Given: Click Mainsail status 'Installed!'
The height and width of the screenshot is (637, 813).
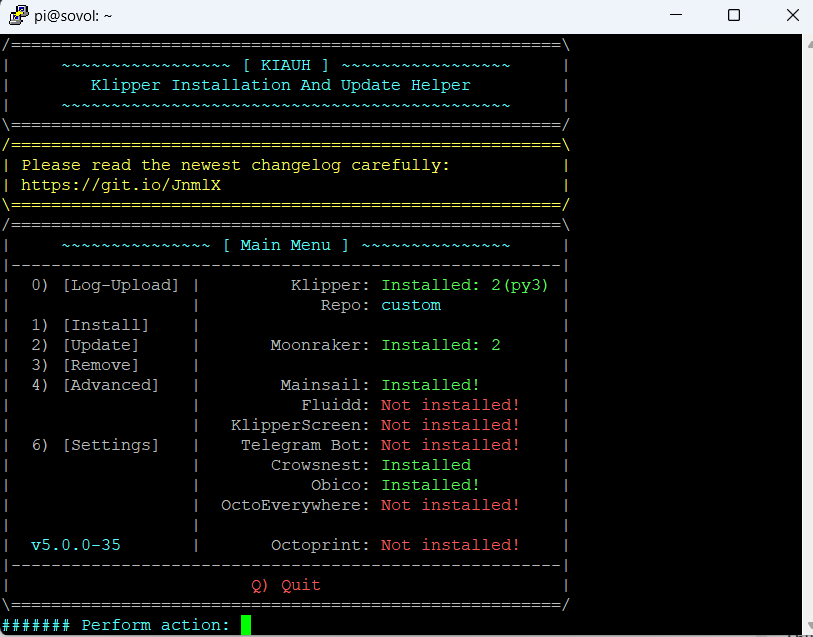Looking at the screenshot, I should pyautogui.click(x=430, y=385).
